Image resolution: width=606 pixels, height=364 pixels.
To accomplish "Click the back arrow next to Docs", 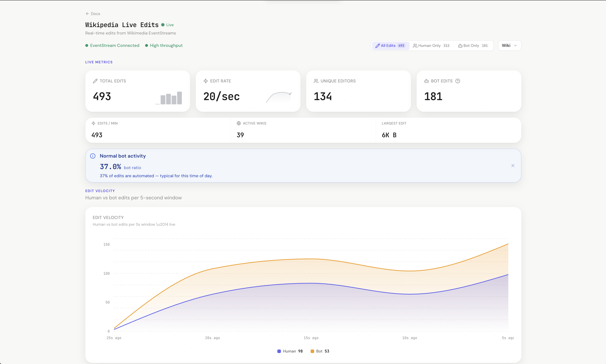I will tap(88, 13).
